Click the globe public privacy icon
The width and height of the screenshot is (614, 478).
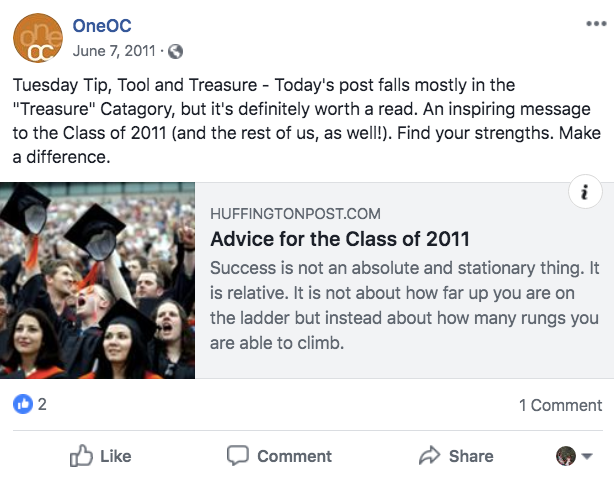pos(176,50)
